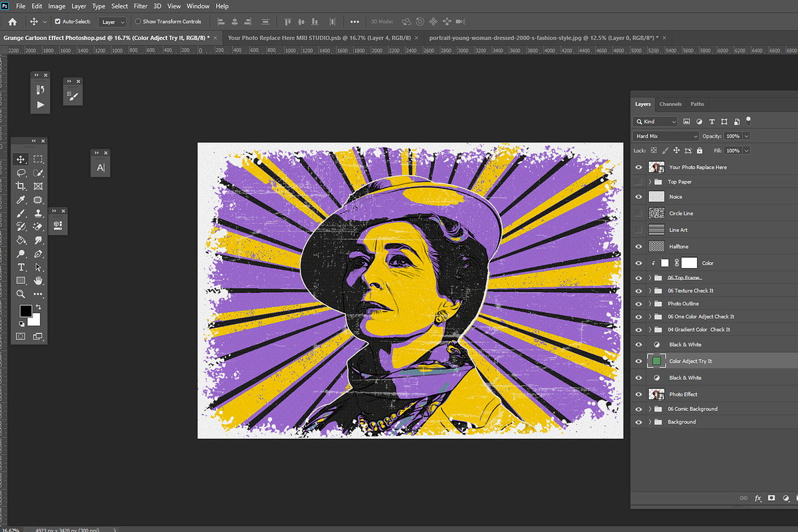This screenshot has height=532, width=798.
Task: Expand the Top Paper group
Action: [x=650, y=182]
